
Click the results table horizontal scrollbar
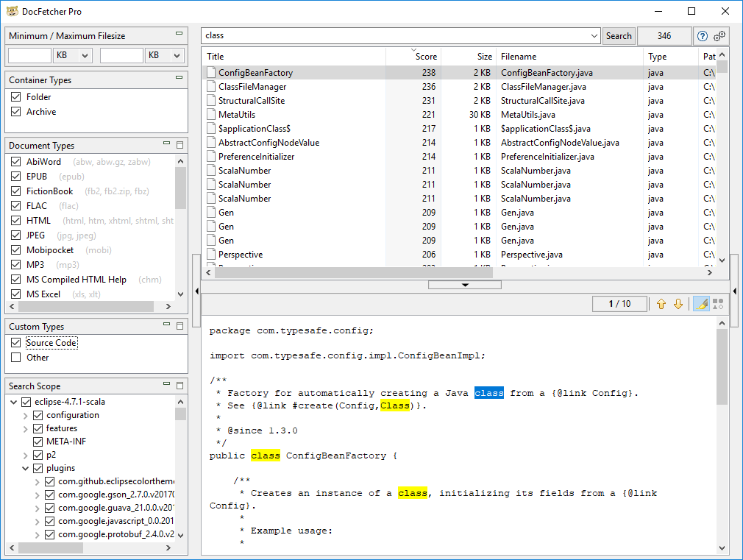pyautogui.click(x=354, y=273)
